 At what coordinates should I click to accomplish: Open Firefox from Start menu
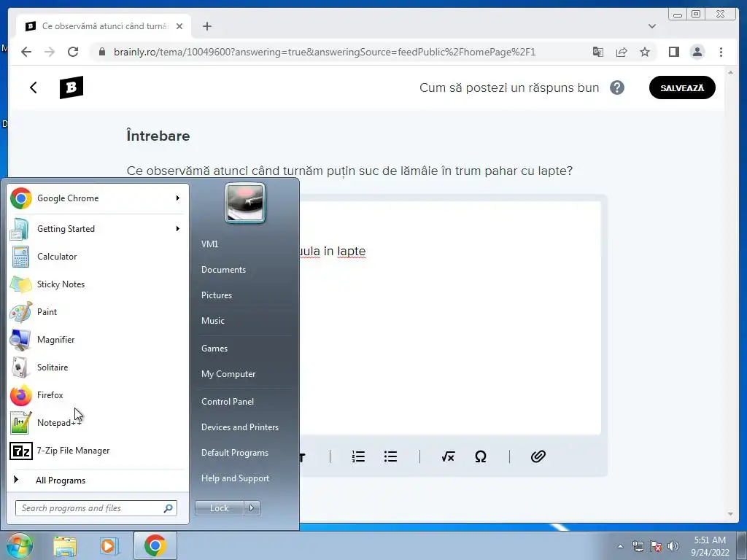[x=98, y=395]
